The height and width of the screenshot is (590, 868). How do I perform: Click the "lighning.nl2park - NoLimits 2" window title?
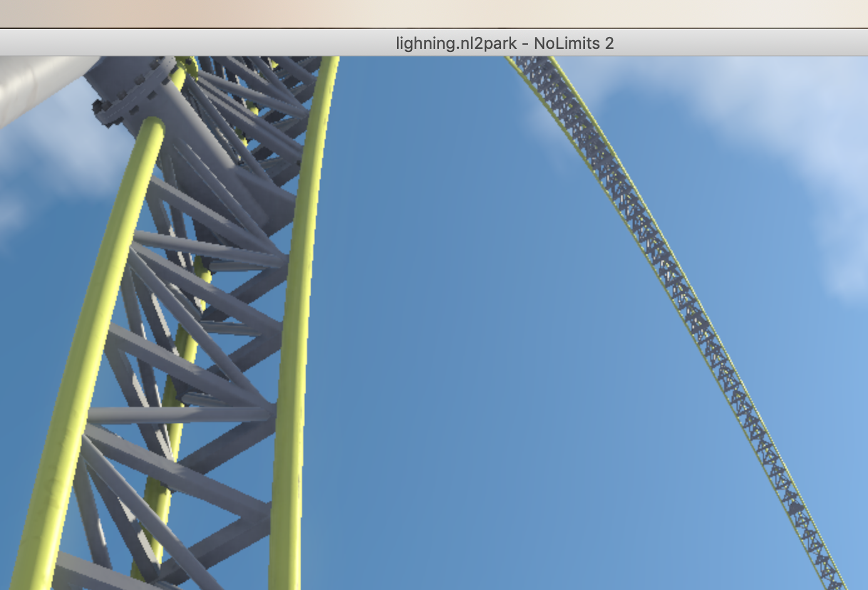tap(505, 43)
